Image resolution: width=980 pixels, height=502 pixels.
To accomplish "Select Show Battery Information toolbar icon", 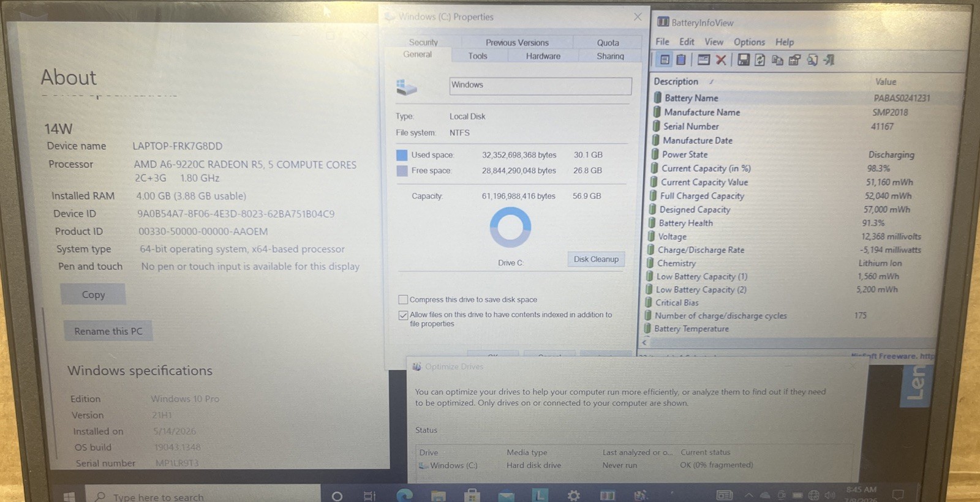I will (x=664, y=60).
